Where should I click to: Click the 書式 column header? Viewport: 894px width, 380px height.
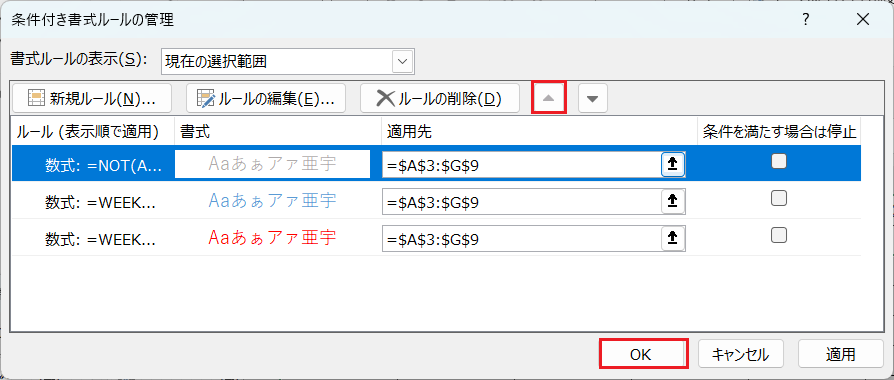tap(278, 132)
